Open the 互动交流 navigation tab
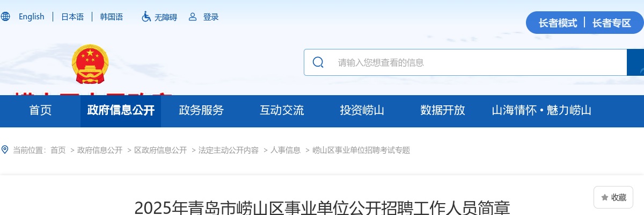This screenshot has height=215, width=644. (282, 111)
